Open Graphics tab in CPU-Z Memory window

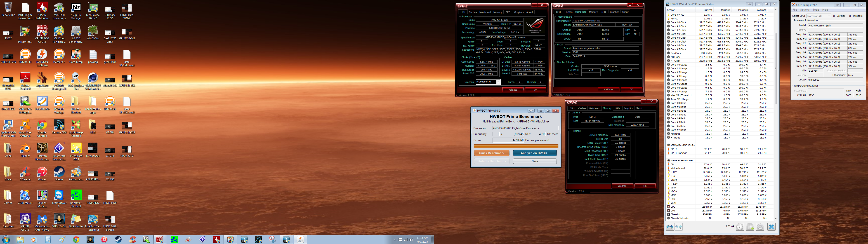628,108
